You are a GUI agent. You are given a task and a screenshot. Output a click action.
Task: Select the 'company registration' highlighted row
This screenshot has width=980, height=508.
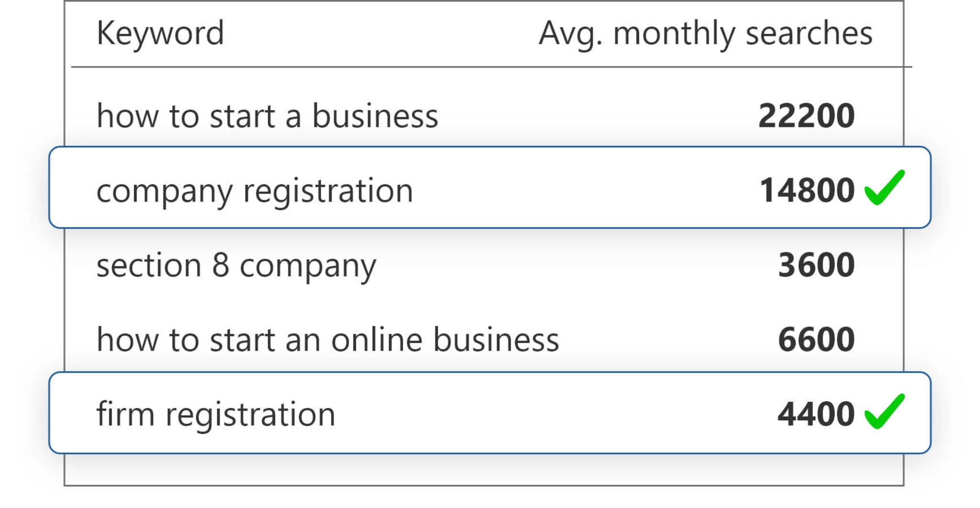[490, 187]
